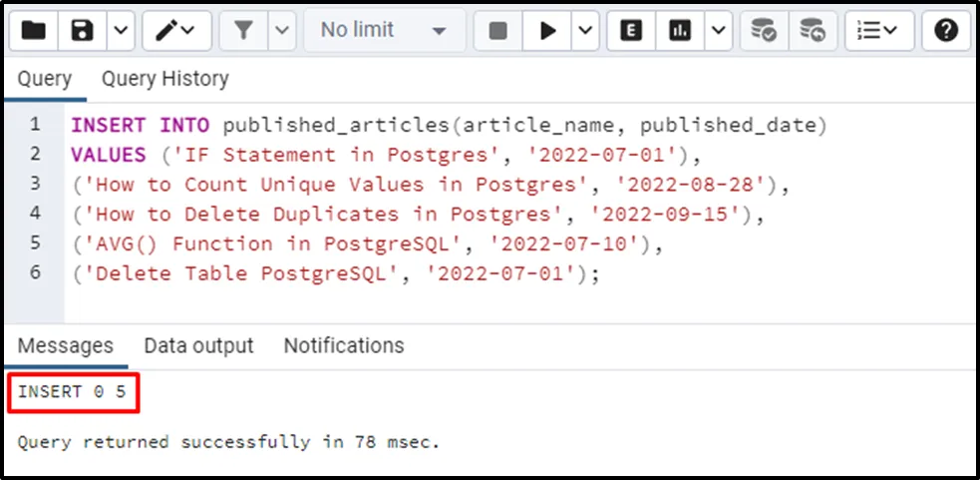This screenshot has height=480, width=980.
Task: Stop the running query with the square icon
Action: (498, 31)
